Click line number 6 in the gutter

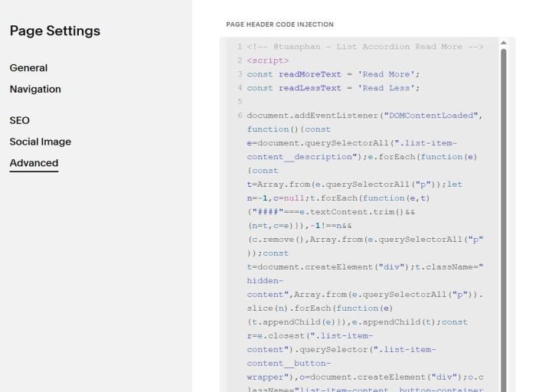[x=240, y=116]
